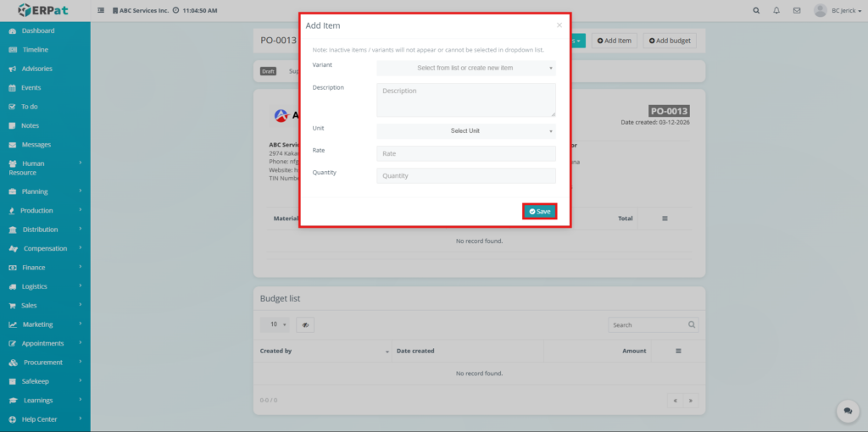Open the Variant dropdown list
This screenshot has height=432, width=868.
click(465, 68)
